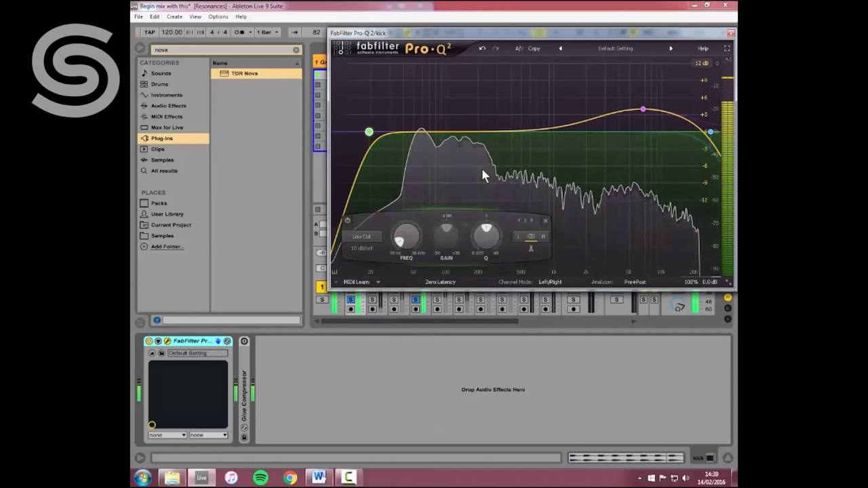Open the Options menu
This screenshot has width=868, height=488.
click(x=218, y=16)
